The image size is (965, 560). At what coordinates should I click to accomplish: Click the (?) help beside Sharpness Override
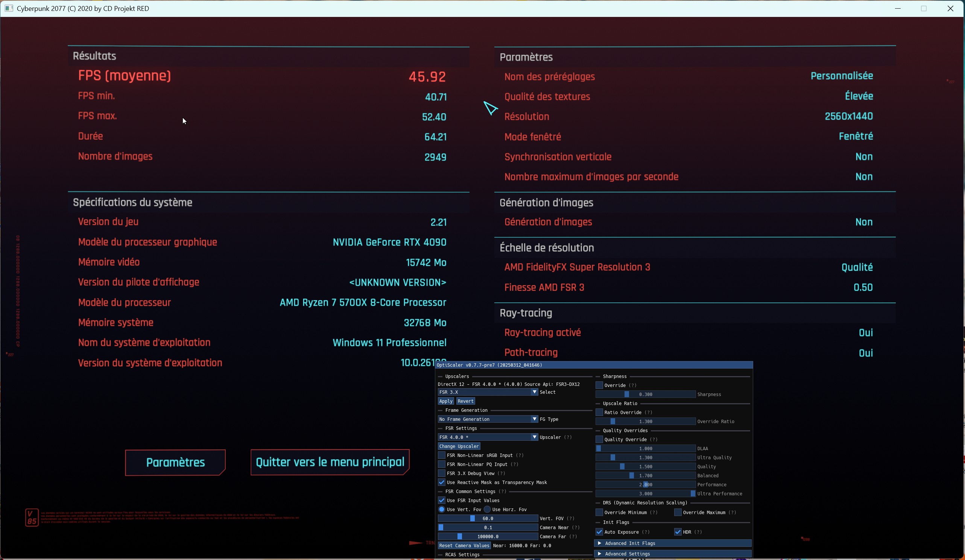(632, 385)
